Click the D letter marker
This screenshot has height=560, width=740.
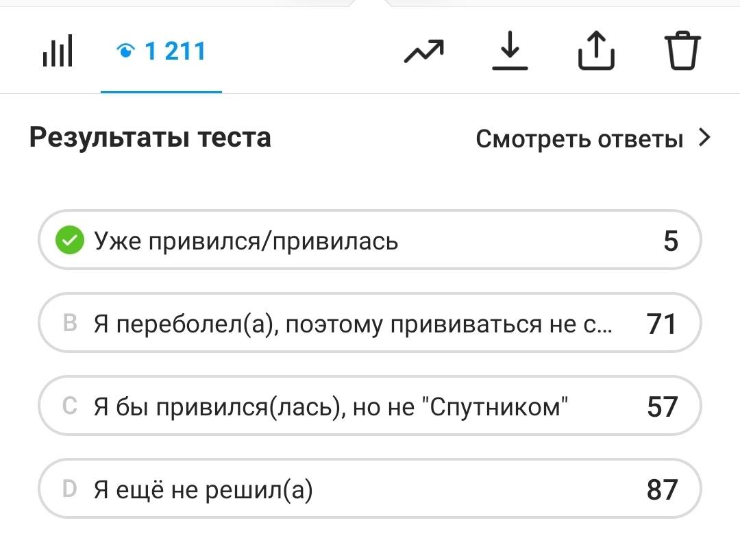click(x=69, y=489)
